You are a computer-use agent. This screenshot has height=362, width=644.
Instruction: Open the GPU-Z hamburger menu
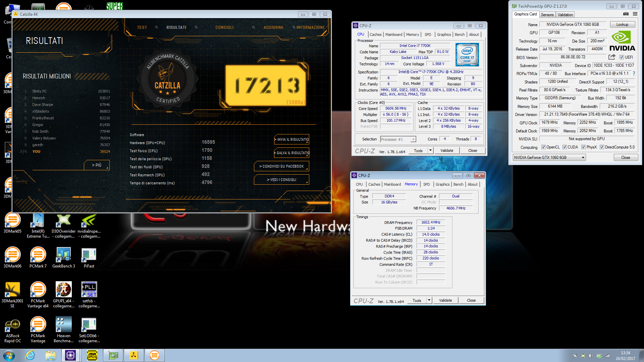pyautogui.click(x=635, y=14)
